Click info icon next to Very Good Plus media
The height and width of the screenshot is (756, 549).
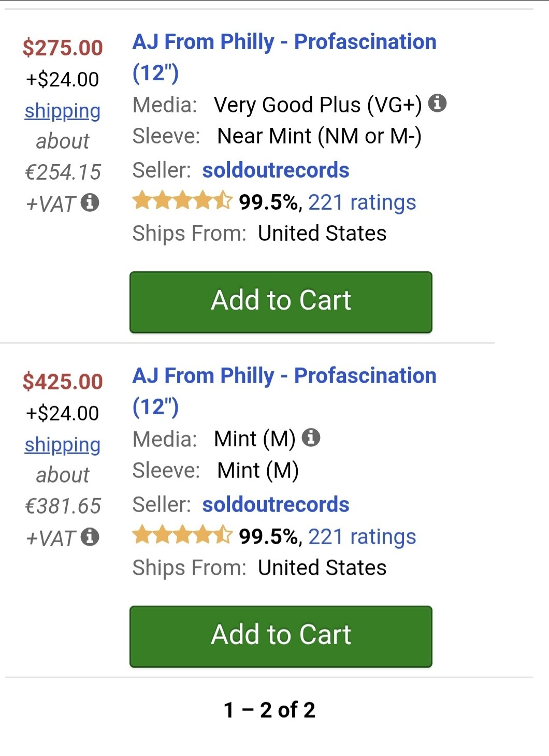coord(438,103)
